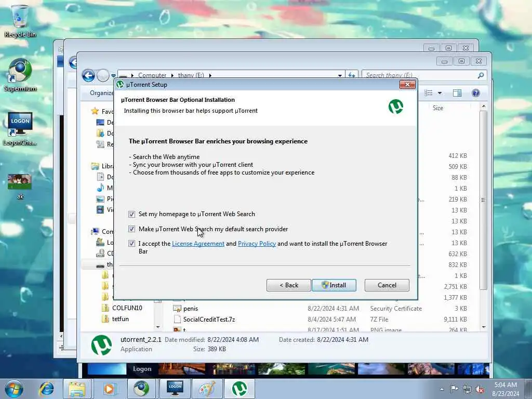Image resolution: width=532 pixels, height=399 pixels.
Task: Select the COLFUN10 folder in the tree
Action: (x=127, y=308)
